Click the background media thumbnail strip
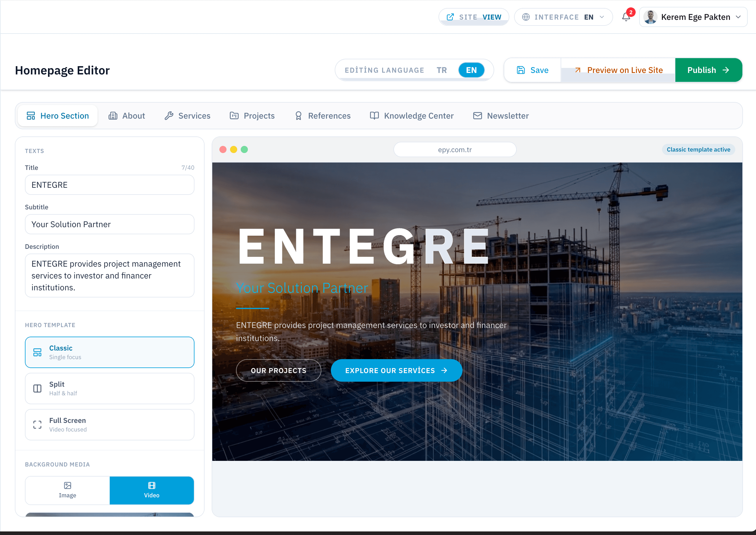Screen dimensions: 756x535 click(110, 515)
